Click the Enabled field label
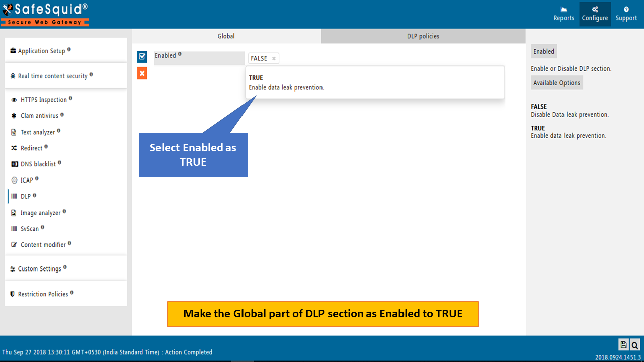The image size is (644, 362). point(166,56)
